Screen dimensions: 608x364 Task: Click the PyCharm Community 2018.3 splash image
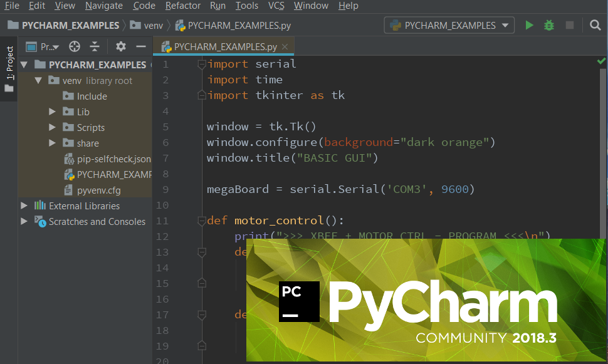(x=426, y=300)
